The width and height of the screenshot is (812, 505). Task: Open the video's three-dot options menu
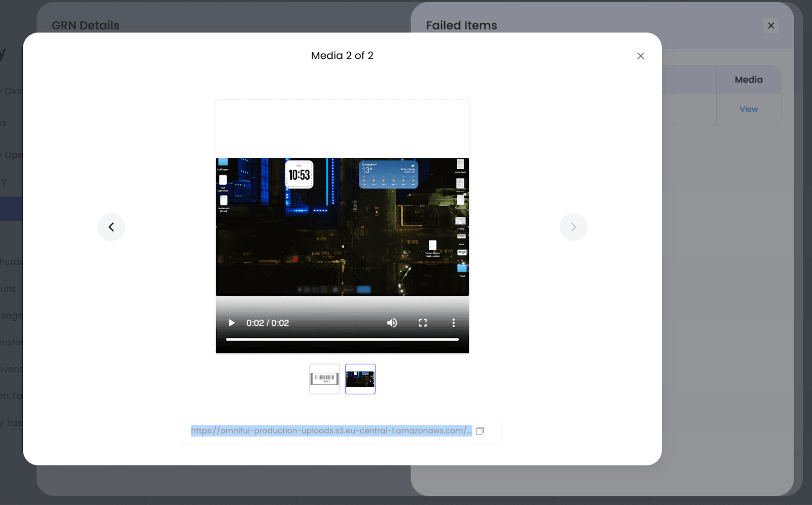pos(453,323)
